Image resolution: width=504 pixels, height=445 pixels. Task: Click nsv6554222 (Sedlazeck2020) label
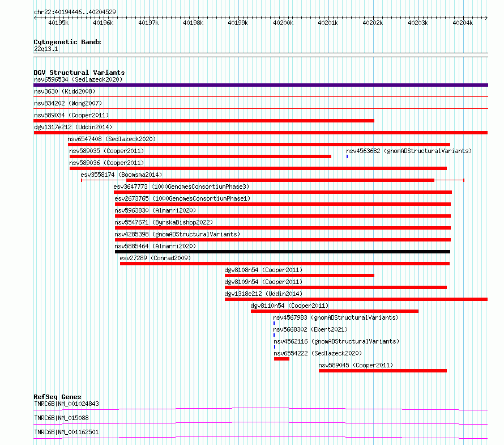318,353
